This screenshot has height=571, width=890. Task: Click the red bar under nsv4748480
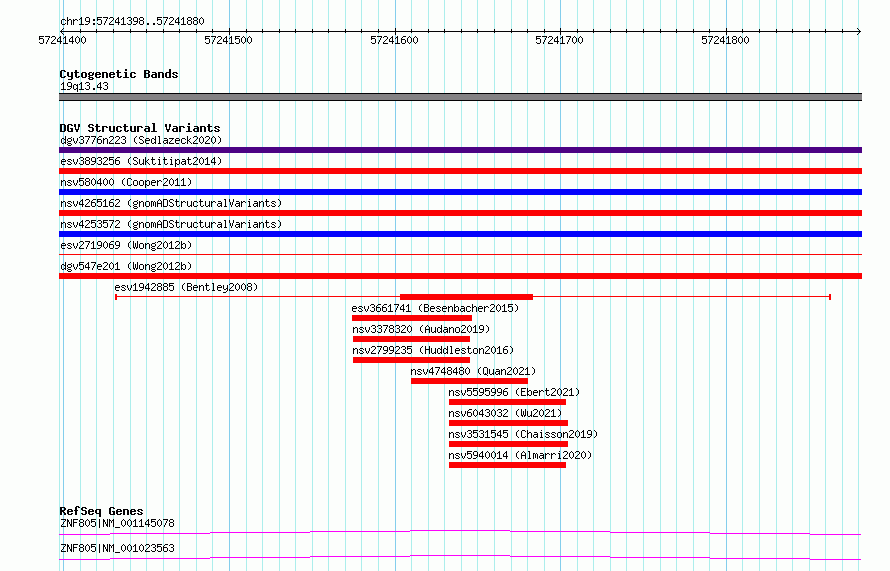(x=469, y=381)
